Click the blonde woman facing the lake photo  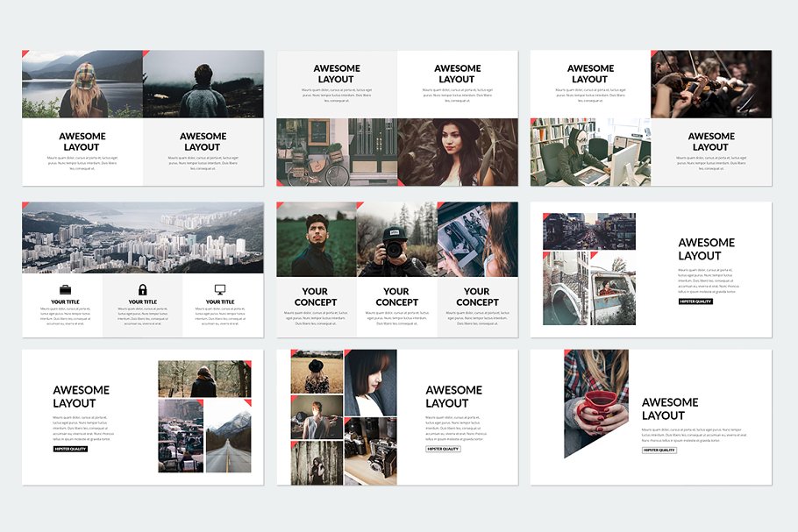[x=82, y=84]
